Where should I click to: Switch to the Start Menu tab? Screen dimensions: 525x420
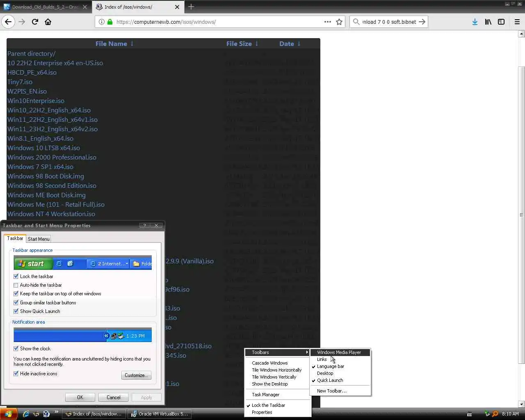[39, 239]
